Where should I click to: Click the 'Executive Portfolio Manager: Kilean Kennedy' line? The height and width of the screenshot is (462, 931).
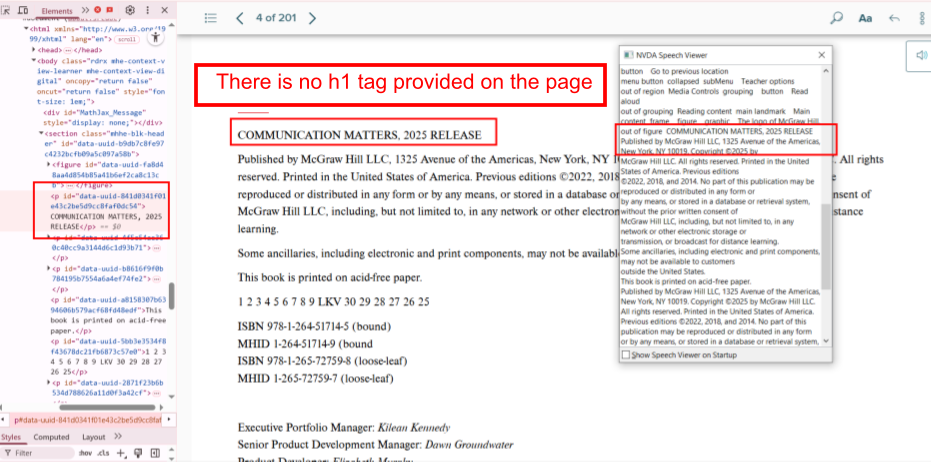tap(344, 428)
